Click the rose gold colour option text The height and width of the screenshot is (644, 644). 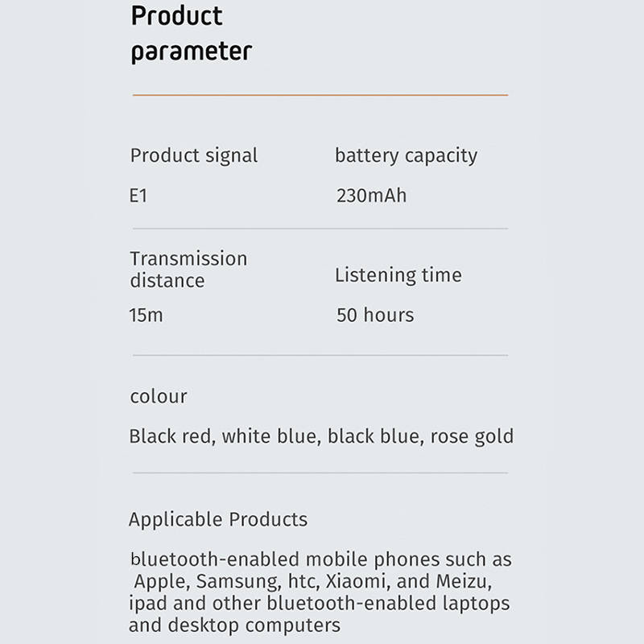[x=472, y=436]
